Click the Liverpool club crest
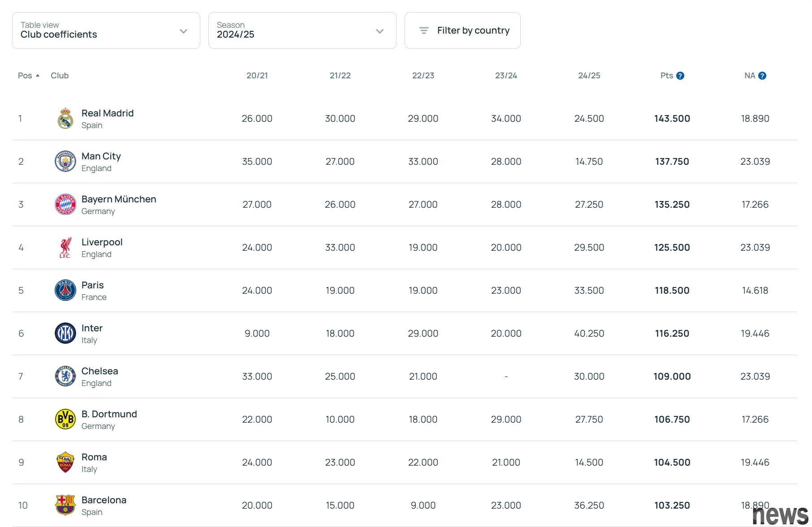 [65, 248]
